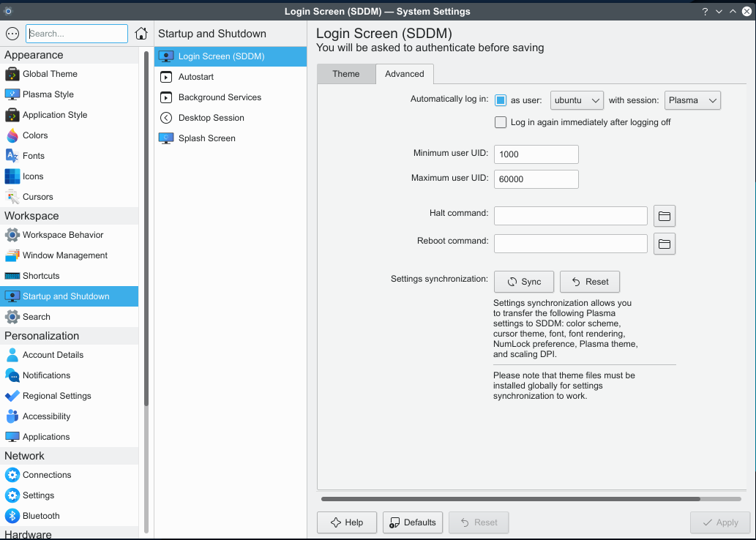
Task: Click the Sync button
Action: tap(523, 282)
